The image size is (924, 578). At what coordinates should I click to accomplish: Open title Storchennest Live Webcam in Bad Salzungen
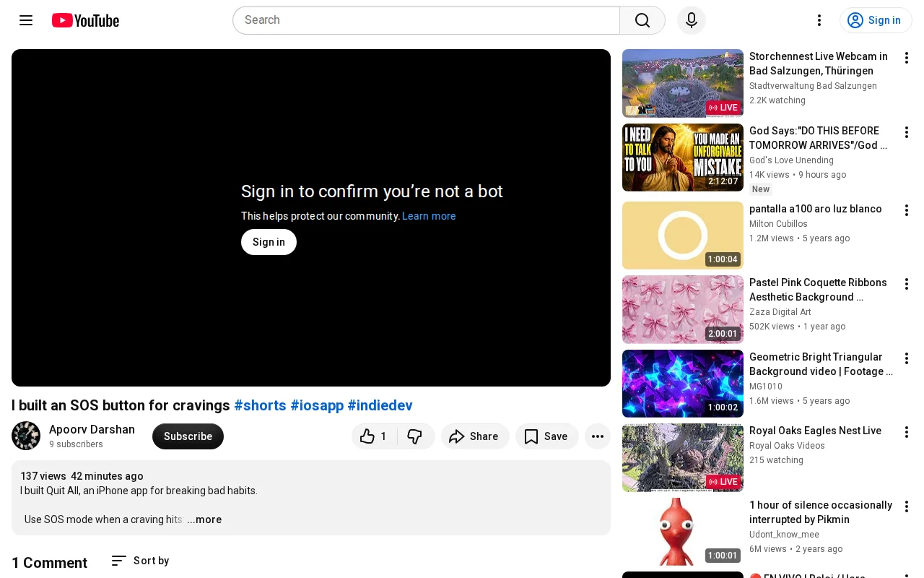[x=819, y=64]
